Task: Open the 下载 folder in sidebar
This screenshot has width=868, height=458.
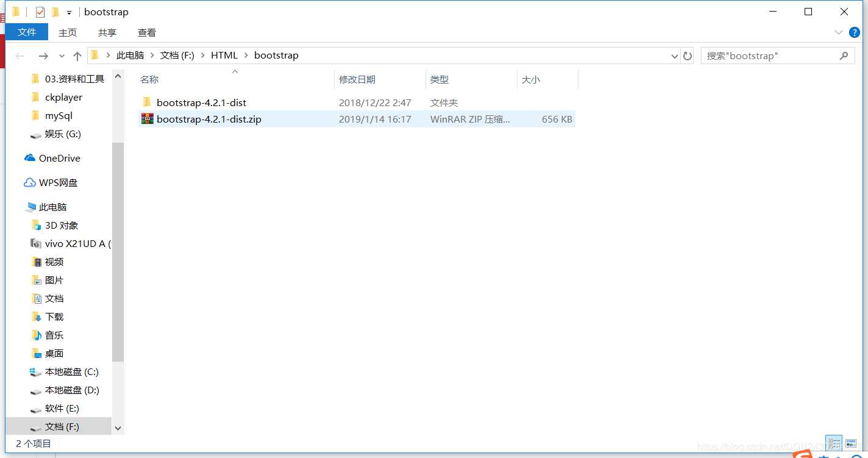Action: click(54, 317)
